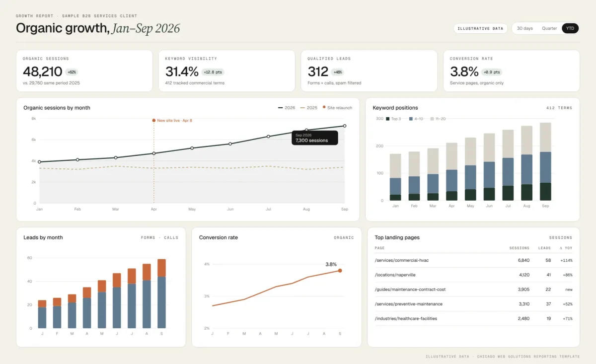This screenshot has width=596, height=364.
Task: Click the +52% YoY value
Action: (x=567, y=304)
